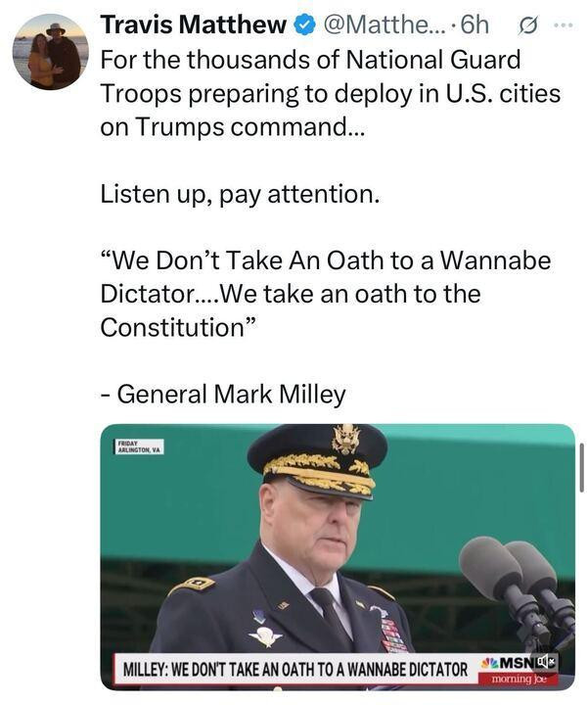Play the General Milley video thumbnail

click(x=338, y=556)
